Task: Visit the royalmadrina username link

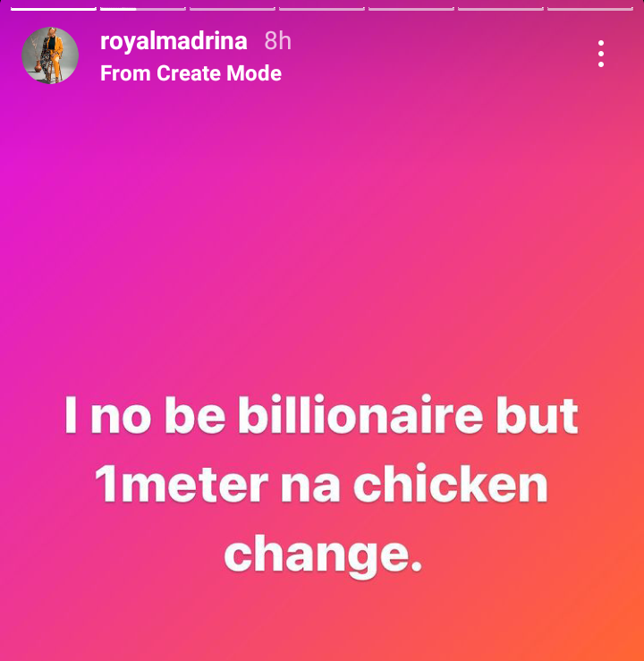Action: tap(174, 41)
